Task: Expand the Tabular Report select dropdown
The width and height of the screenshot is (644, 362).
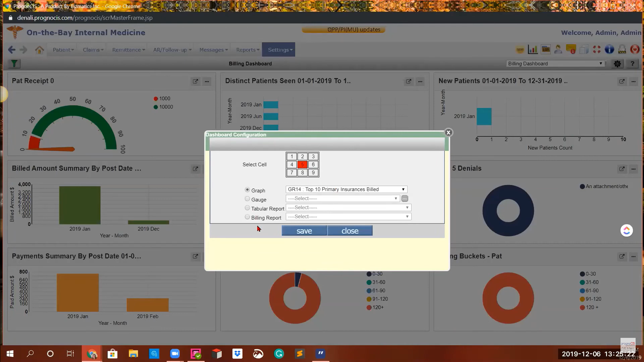Action: pos(348,207)
